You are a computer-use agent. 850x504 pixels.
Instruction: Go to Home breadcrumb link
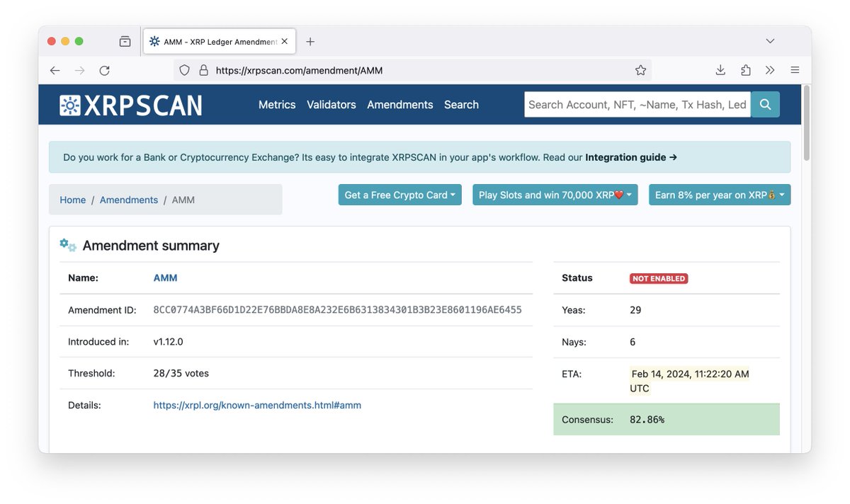click(72, 200)
